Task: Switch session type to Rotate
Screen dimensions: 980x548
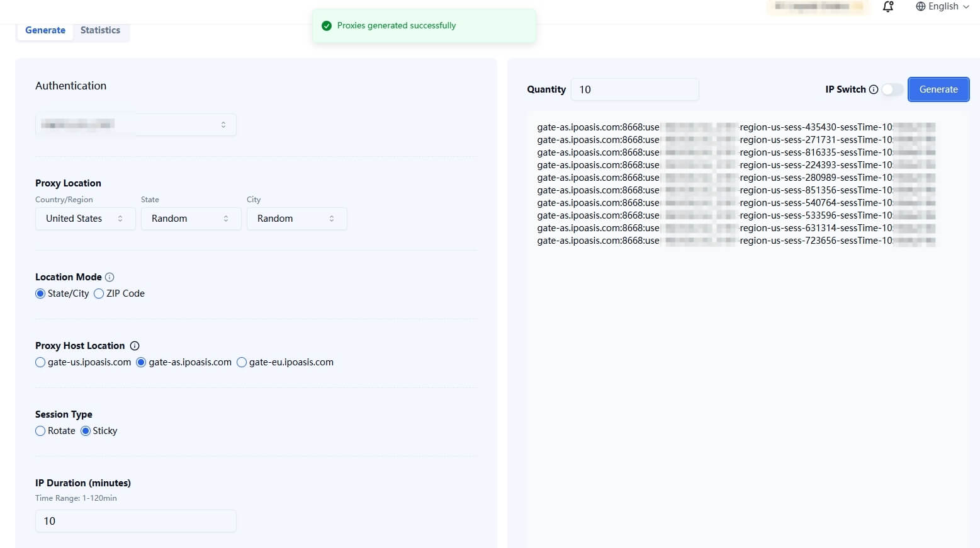Action: click(41, 431)
